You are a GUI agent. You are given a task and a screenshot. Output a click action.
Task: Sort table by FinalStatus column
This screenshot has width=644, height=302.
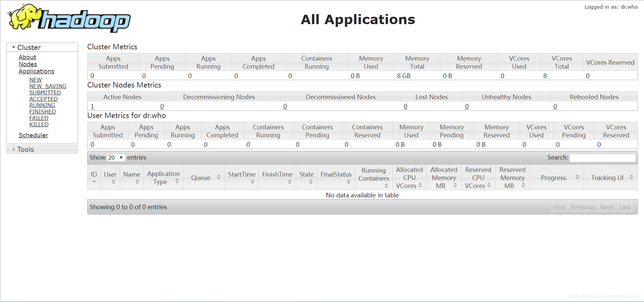coord(336,177)
